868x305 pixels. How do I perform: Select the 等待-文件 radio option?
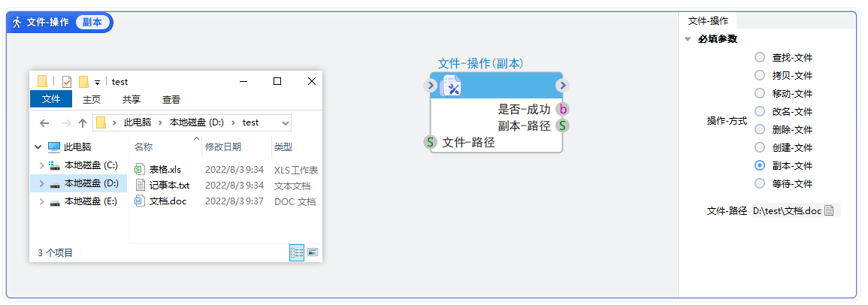point(760,183)
